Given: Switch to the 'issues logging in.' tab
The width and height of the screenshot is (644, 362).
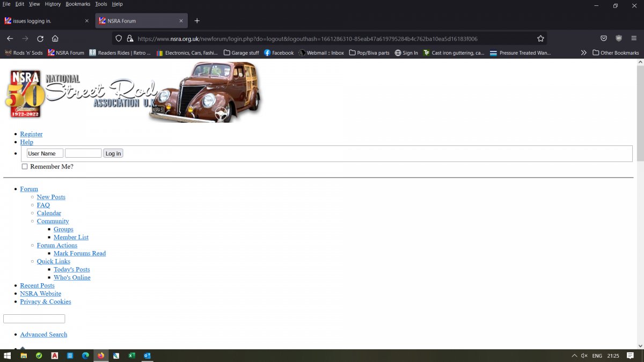Looking at the screenshot, I should tap(46, 21).
